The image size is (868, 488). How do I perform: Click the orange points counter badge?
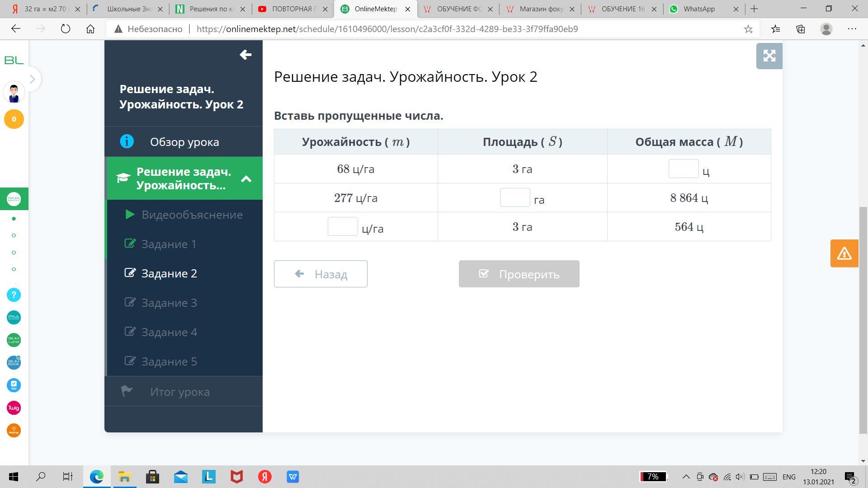(14, 119)
